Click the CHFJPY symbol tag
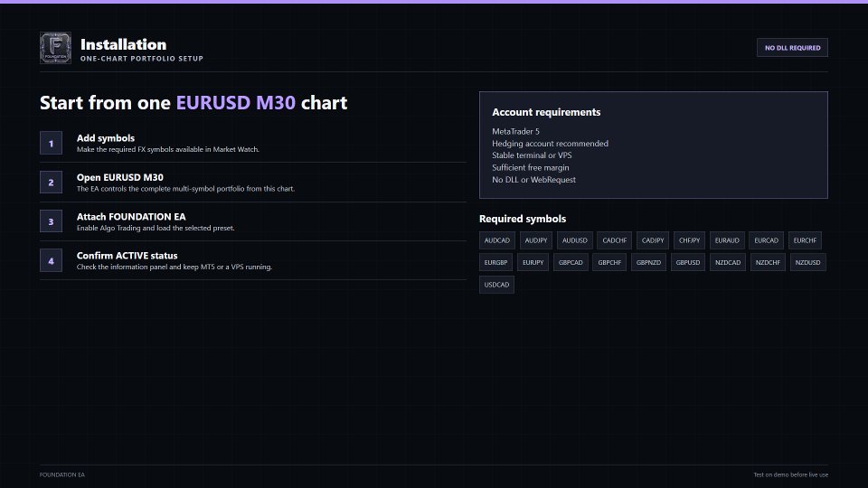Viewport: 868px width, 488px height. (x=689, y=240)
